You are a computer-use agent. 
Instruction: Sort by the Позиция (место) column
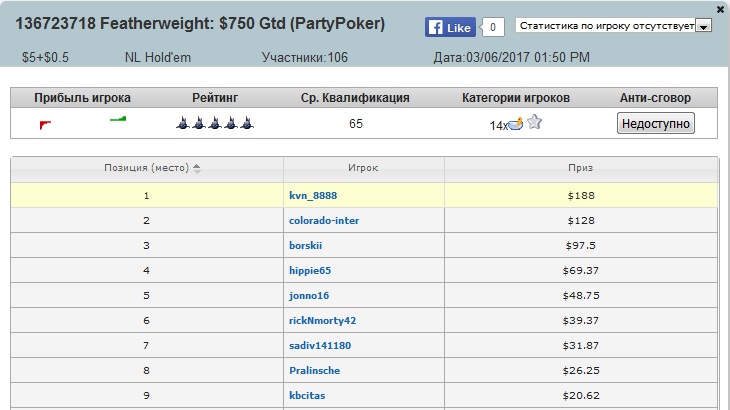tap(147, 168)
